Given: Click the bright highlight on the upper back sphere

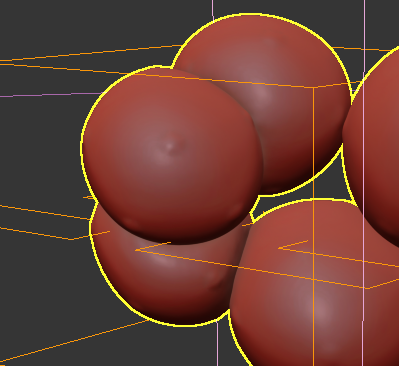Looking at the screenshot, I should [262, 93].
